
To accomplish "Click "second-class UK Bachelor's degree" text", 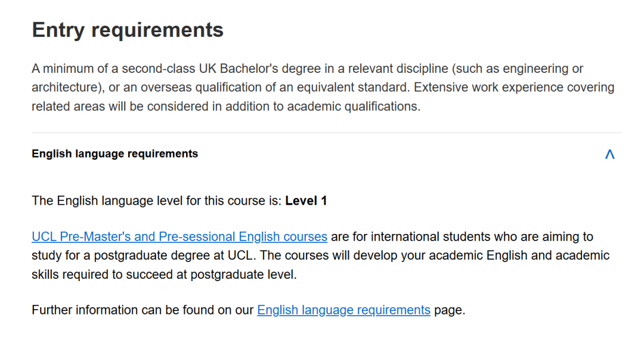I will pyautogui.click(x=205, y=69).
